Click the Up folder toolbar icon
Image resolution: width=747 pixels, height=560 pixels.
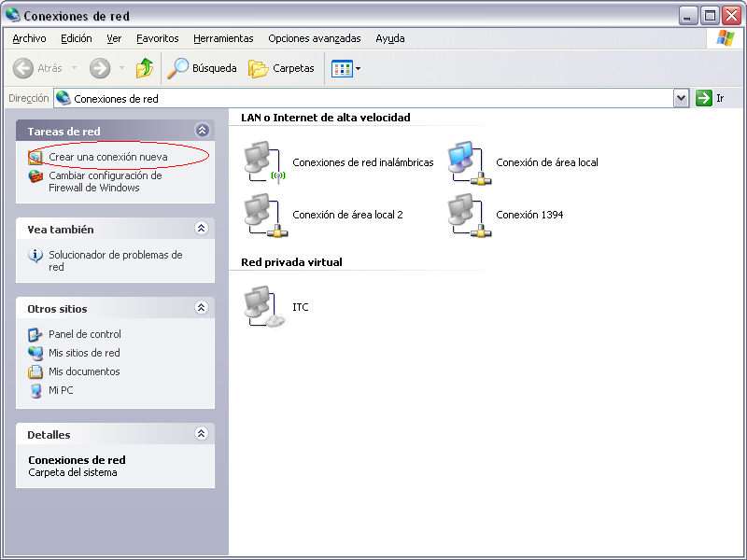[x=145, y=68]
